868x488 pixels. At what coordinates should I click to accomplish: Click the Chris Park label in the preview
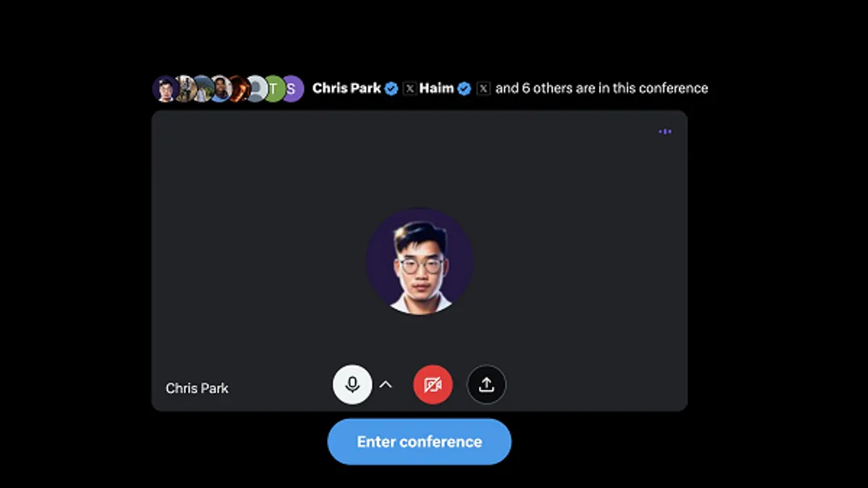[197, 388]
